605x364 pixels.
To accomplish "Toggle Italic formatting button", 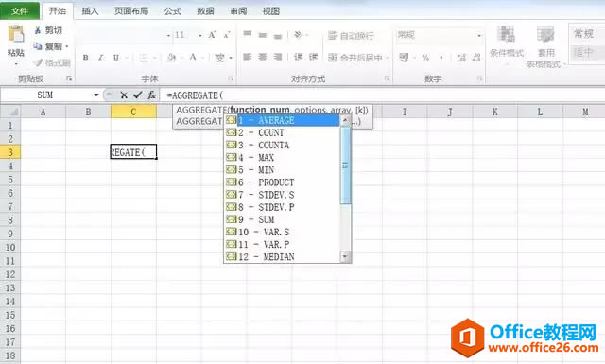I will click(x=101, y=58).
